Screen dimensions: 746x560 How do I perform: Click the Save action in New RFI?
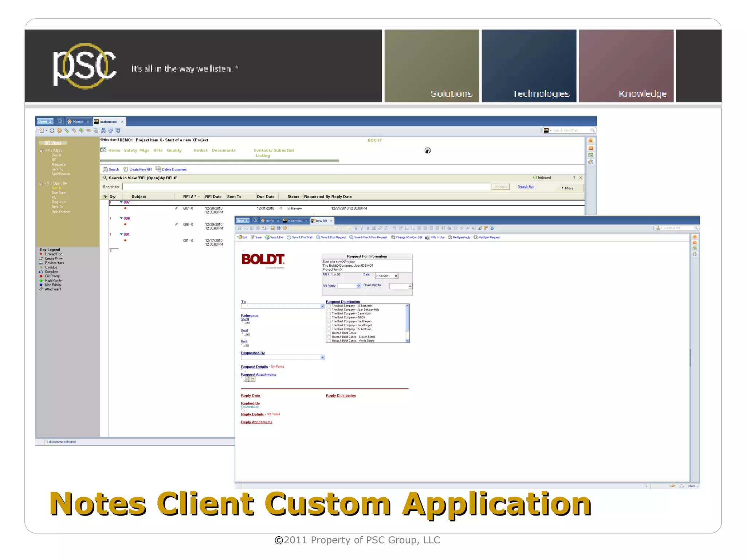click(x=256, y=238)
